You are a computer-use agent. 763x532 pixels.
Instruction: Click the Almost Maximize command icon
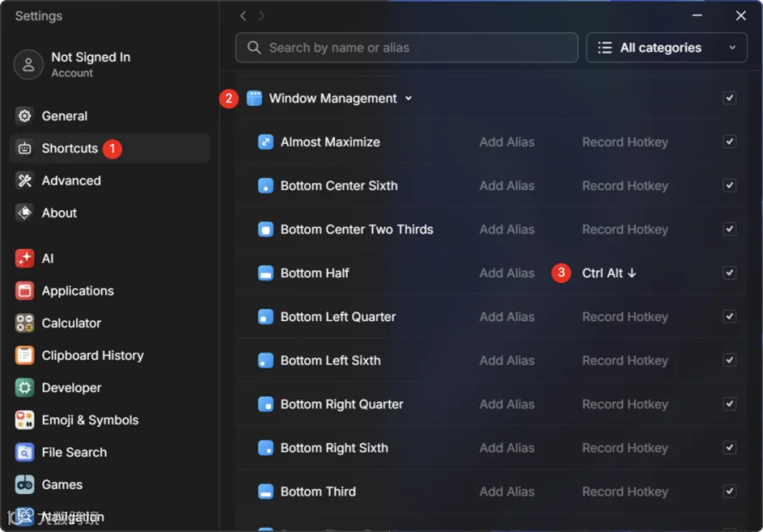coord(265,142)
